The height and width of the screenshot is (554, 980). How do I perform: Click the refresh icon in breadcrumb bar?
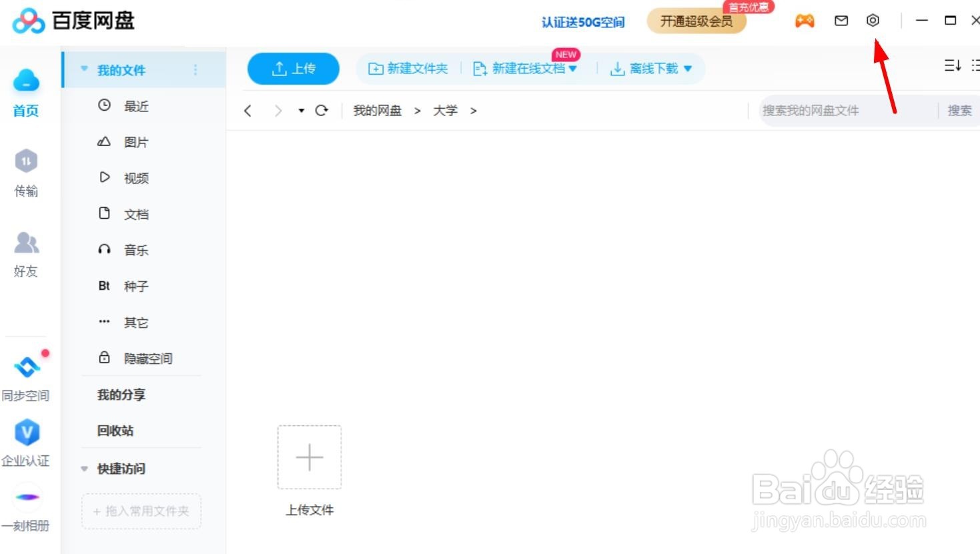click(x=322, y=110)
